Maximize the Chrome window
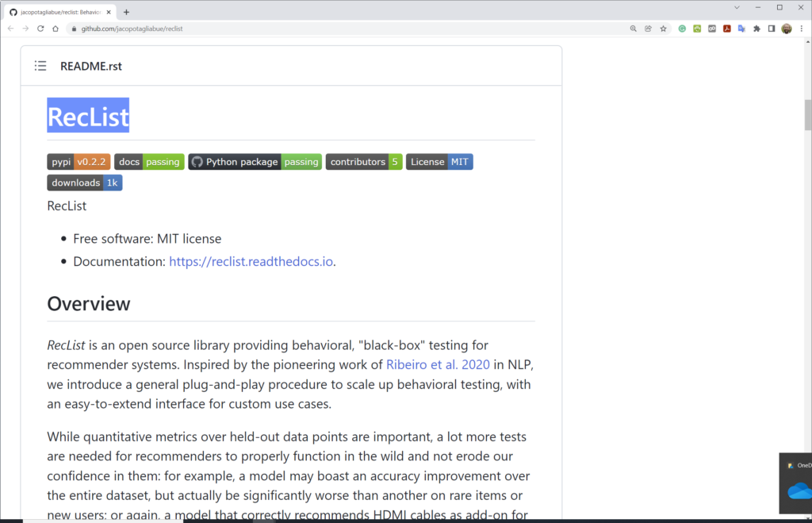This screenshot has height=523, width=812. point(779,8)
